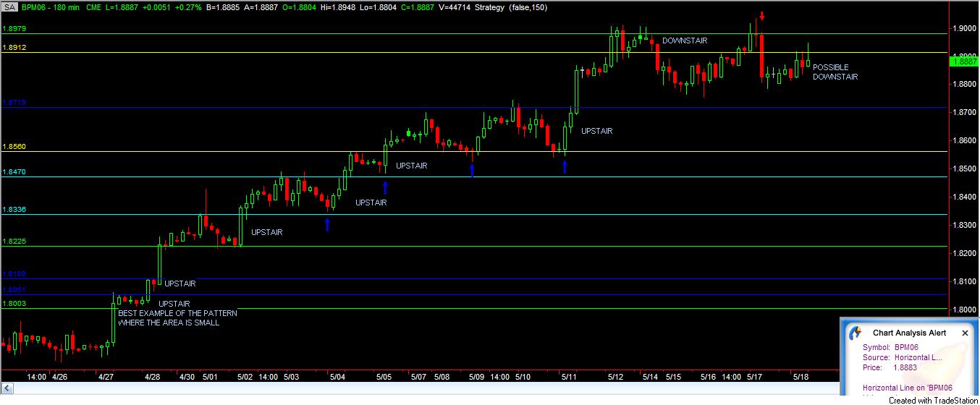Click the 5/11 date axis label
The height and width of the screenshot is (405, 980).
click(569, 377)
